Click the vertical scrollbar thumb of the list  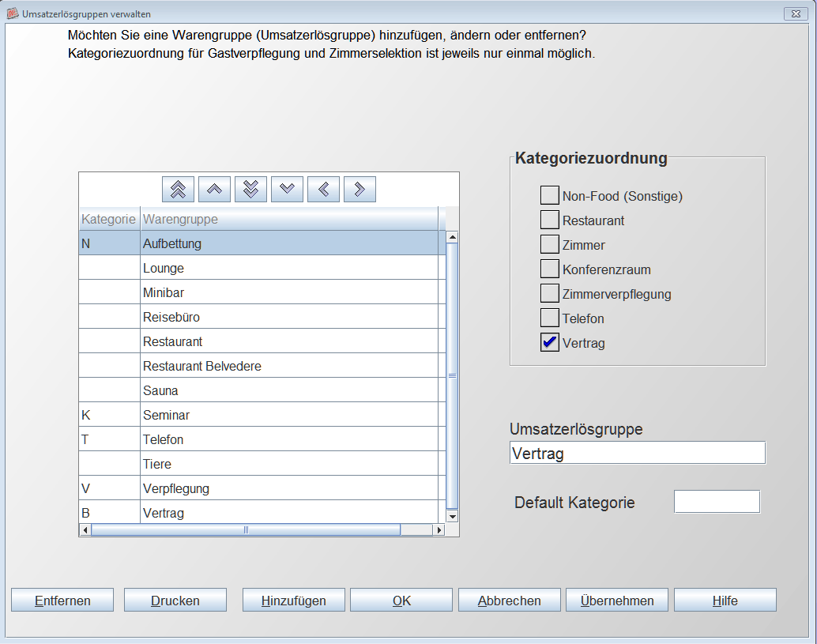pyautogui.click(x=452, y=375)
